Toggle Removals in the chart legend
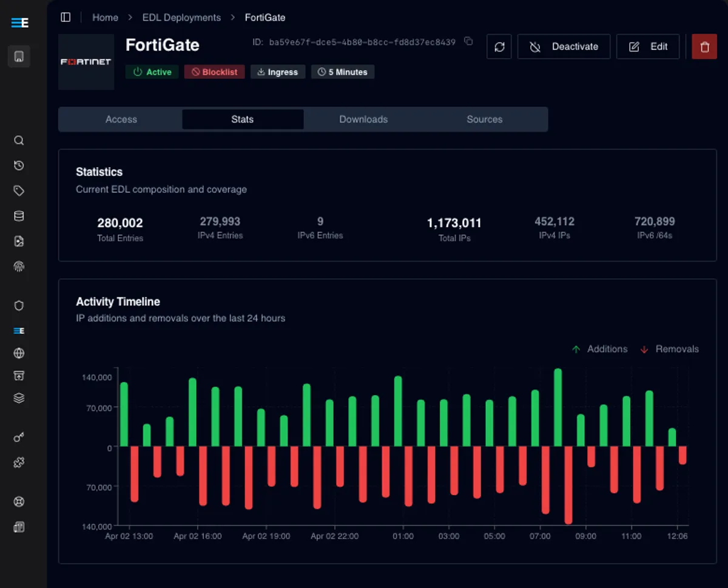 (669, 349)
